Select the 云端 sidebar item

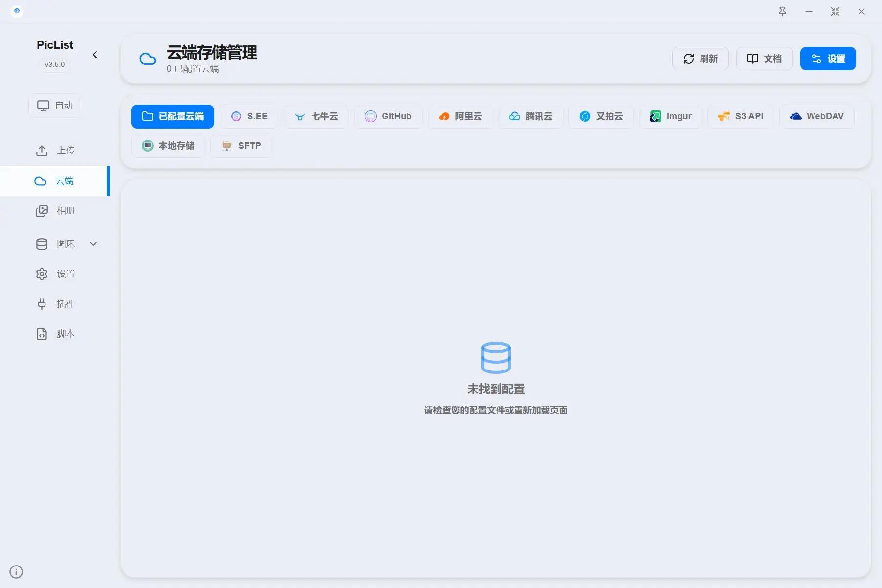click(x=54, y=181)
